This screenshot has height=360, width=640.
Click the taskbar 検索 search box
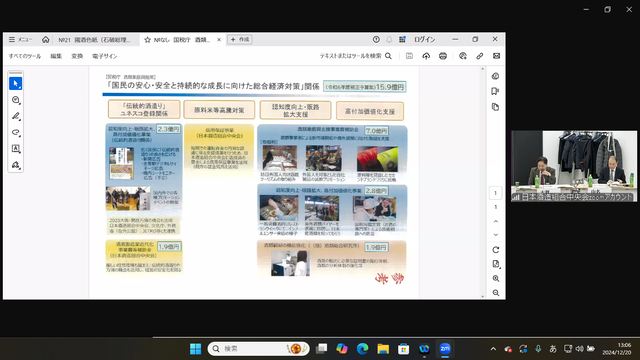tap(258, 349)
